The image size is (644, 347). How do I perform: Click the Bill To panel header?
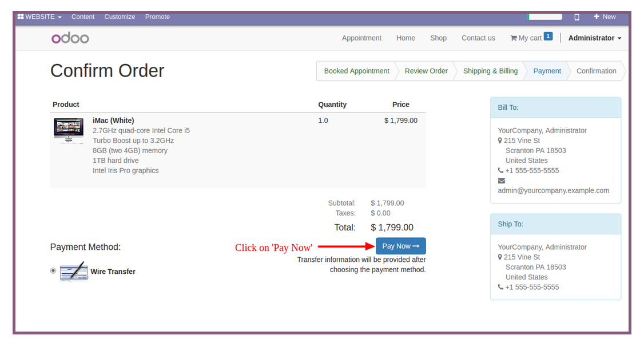pyautogui.click(x=555, y=107)
